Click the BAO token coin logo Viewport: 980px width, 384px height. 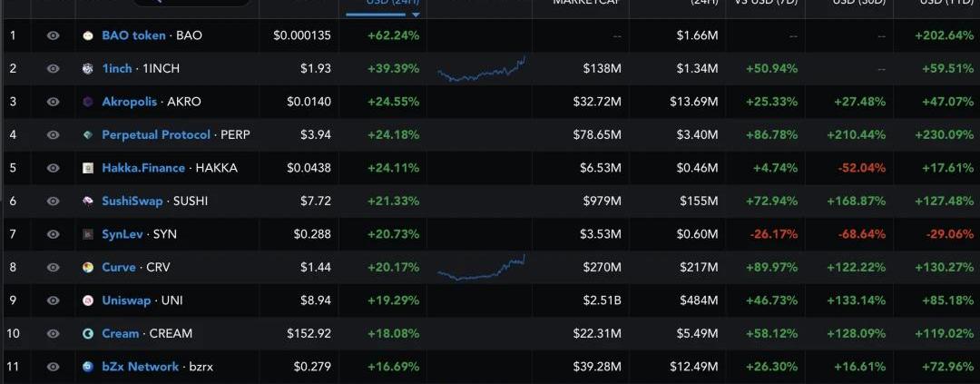click(x=88, y=35)
